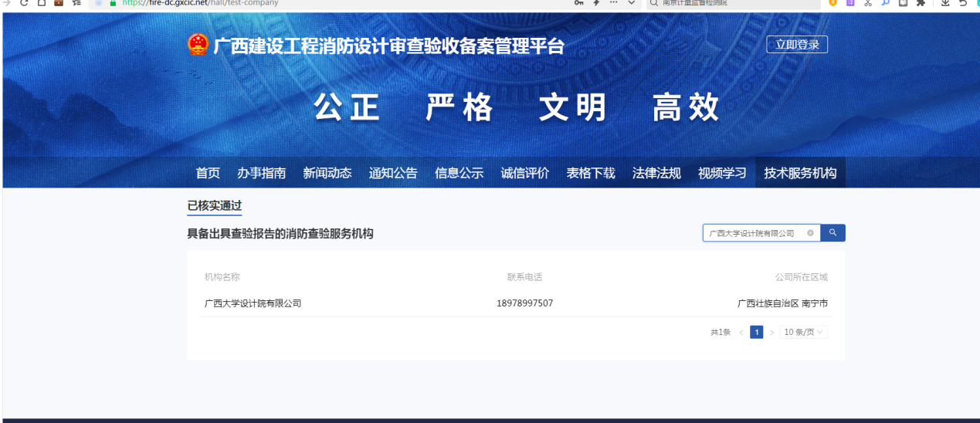Click the browser download icon
Image resolution: width=980 pixels, height=423 pixels.
[944, 3]
